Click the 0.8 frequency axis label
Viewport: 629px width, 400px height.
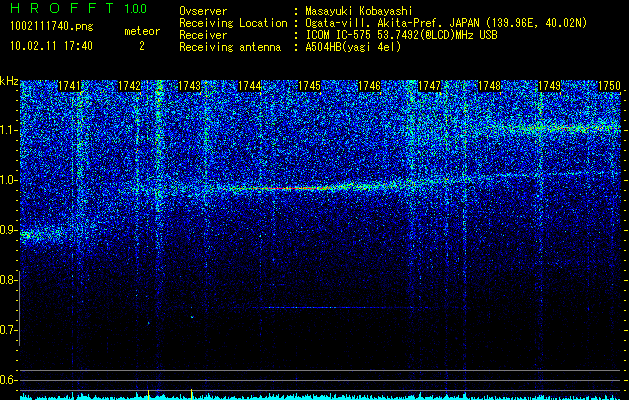pos(8,280)
